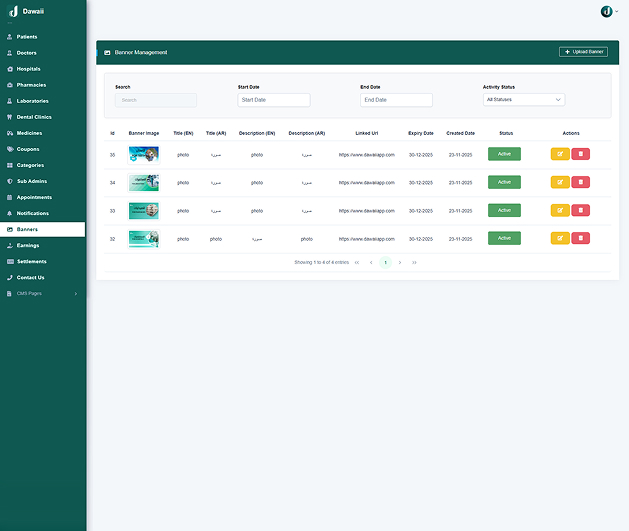Toggle the Active status of banner 35
This screenshot has width=629, height=531.
pyautogui.click(x=504, y=154)
